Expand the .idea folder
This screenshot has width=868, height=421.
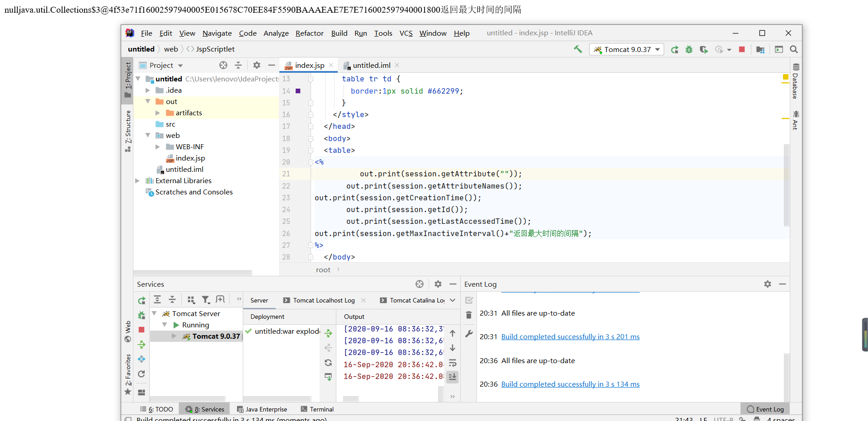pyautogui.click(x=147, y=90)
